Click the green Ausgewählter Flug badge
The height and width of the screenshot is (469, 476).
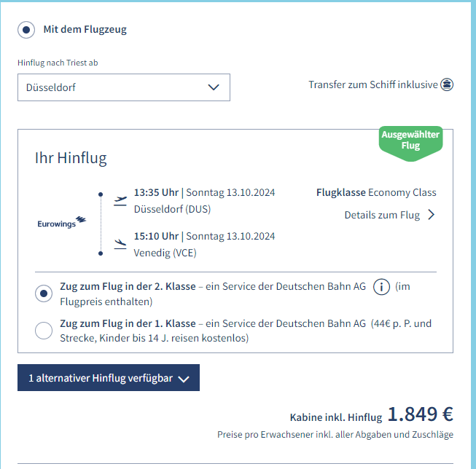[410, 141]
